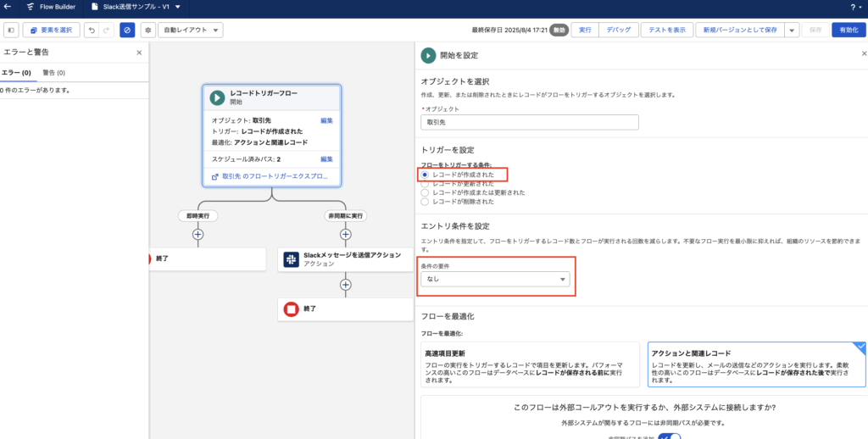This screenshot has height=439, width=868.
Task: Open the flow settings gear icon
Action: tap(148, 30)
